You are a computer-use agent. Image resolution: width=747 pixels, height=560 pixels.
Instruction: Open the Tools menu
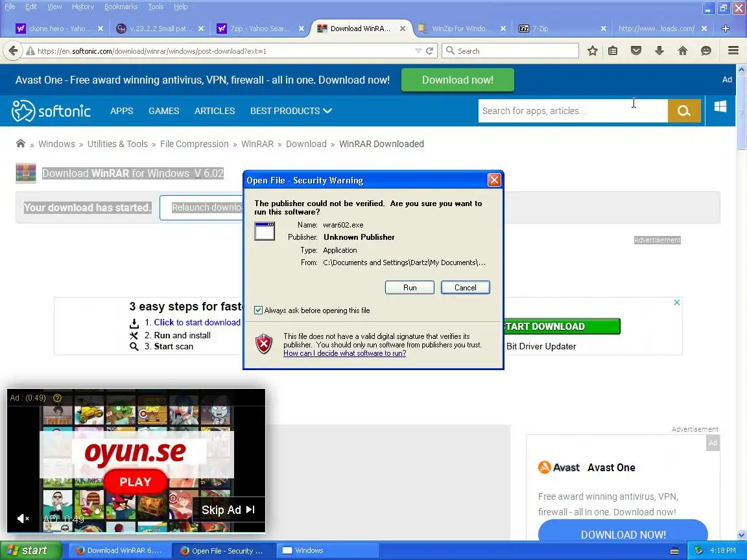[x=156, y=6]
